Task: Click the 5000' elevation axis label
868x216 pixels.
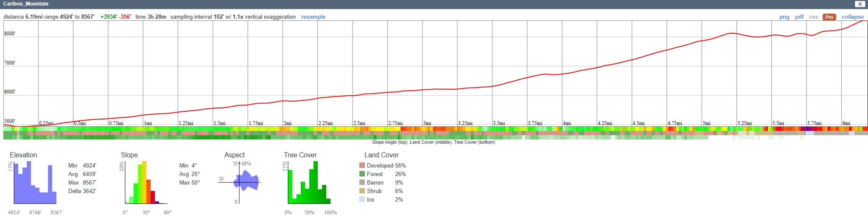Action: 10,121
